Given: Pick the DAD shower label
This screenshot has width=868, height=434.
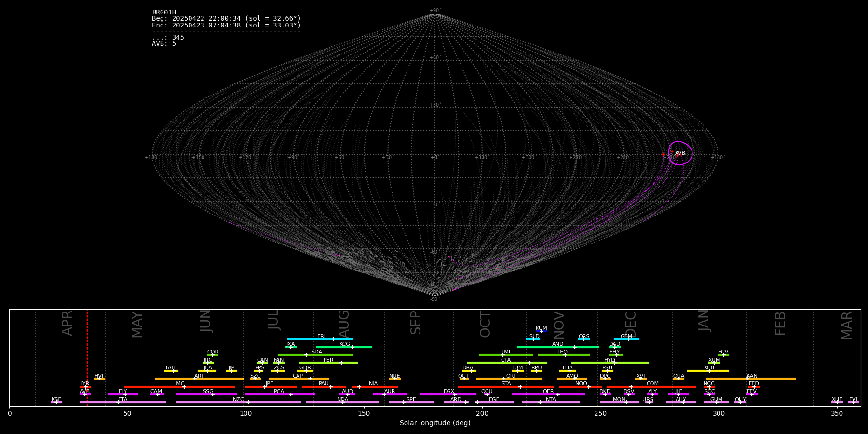Looking at the screenshot, I should [x=615, y=344].
